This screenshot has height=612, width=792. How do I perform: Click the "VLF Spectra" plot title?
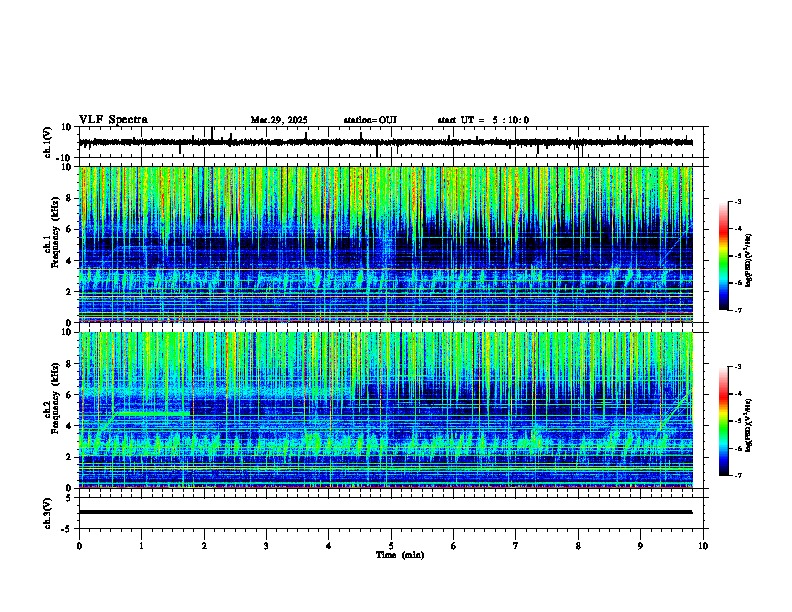tap(113, 120)
